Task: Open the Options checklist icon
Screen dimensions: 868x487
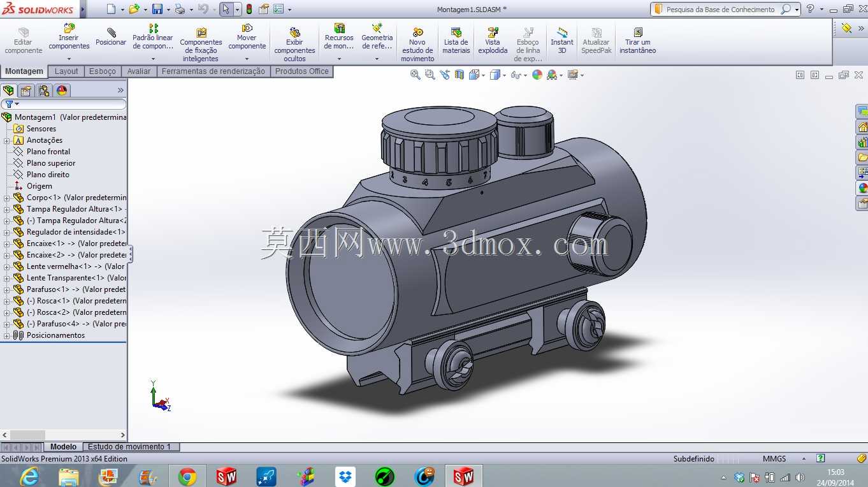Action: [x=278, y=9]
